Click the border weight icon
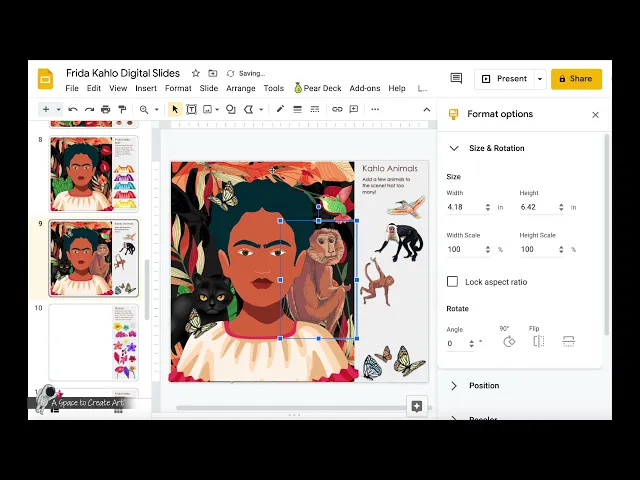 [298, 109]
